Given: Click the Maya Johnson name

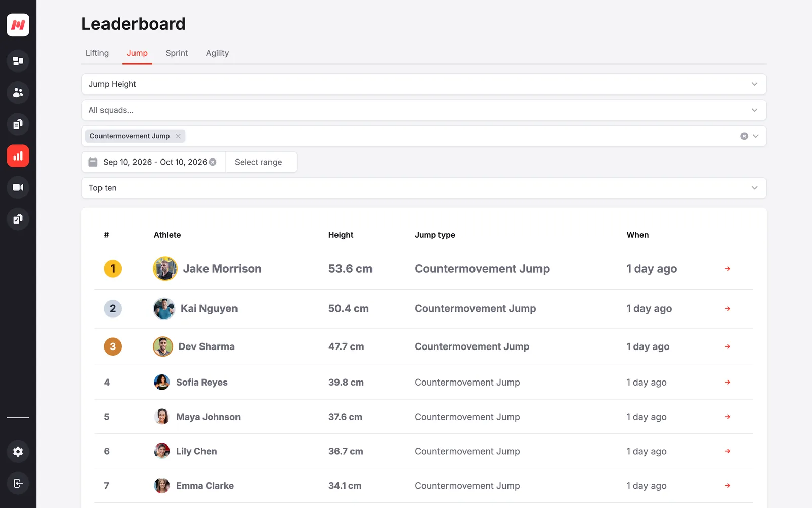Looking at the screenshot, I should 208,417.
